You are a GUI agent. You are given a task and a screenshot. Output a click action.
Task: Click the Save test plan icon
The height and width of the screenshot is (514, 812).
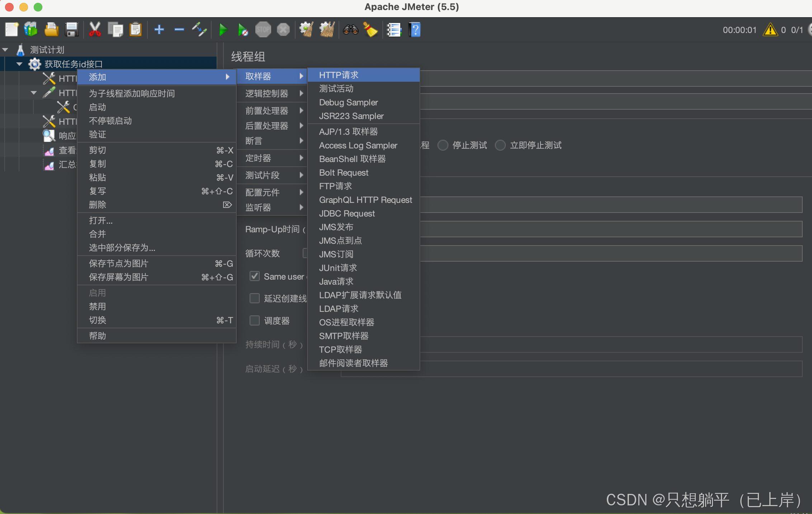(72, 30)
